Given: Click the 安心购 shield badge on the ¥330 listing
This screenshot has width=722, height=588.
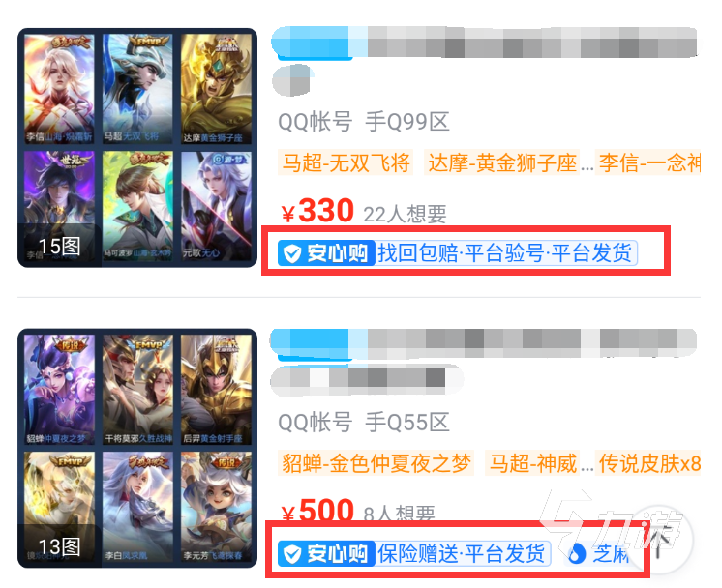Looking at the screenshot, I should coord(325,253).
